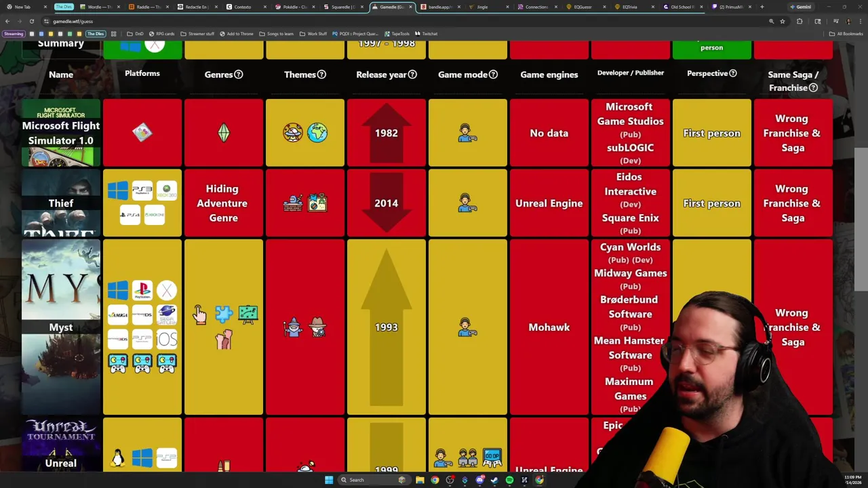This screenshot has width=868, height=488.
Task: Click the 'Hiding Adventure Genre' cell
Action: point(224,203)
